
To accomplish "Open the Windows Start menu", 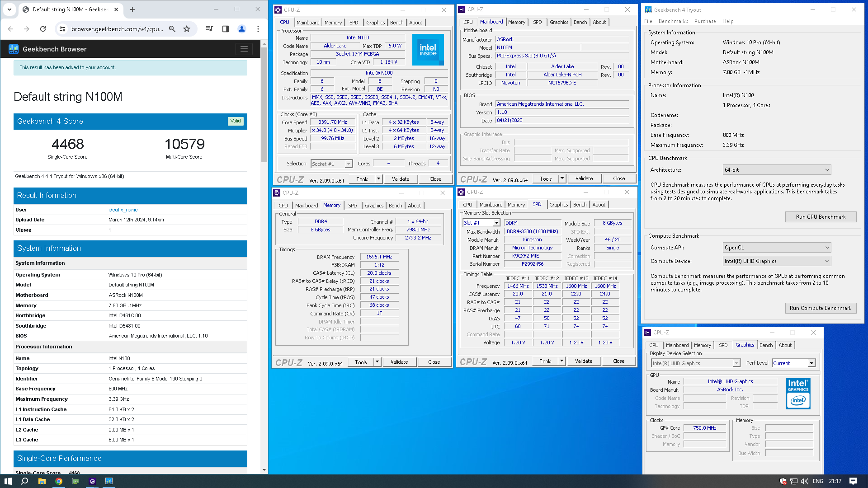I will pyautogui.click(x=8, y=481).
